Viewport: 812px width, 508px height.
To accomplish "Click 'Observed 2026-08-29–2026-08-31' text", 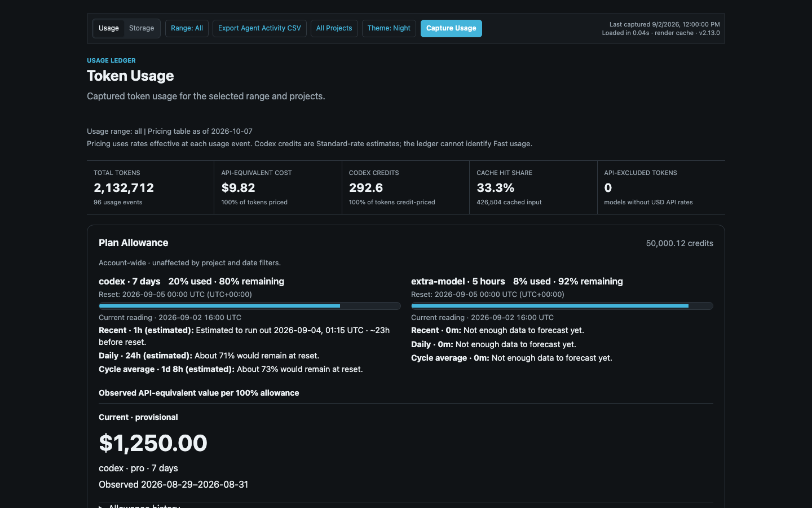I will click(x=173, y=484).
